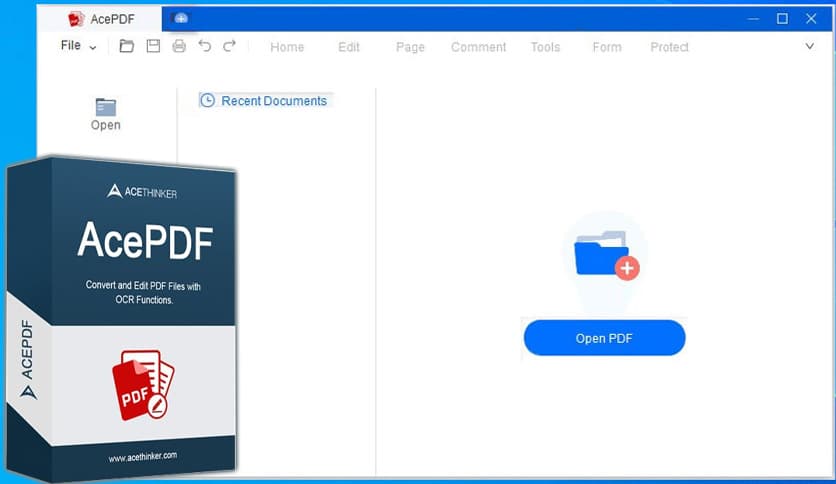836x484 pixels.
Task: Click the folder with plus icon
Action: point(606,255)
